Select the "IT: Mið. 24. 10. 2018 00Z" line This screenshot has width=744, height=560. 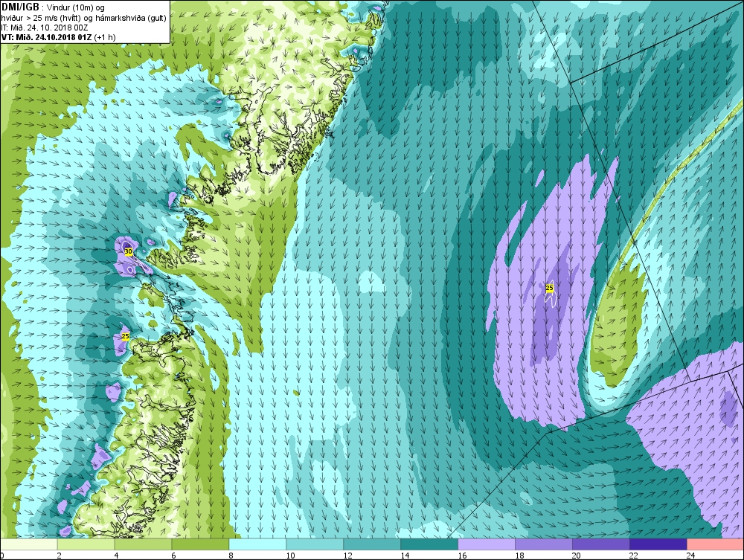(x=45, y=28)
